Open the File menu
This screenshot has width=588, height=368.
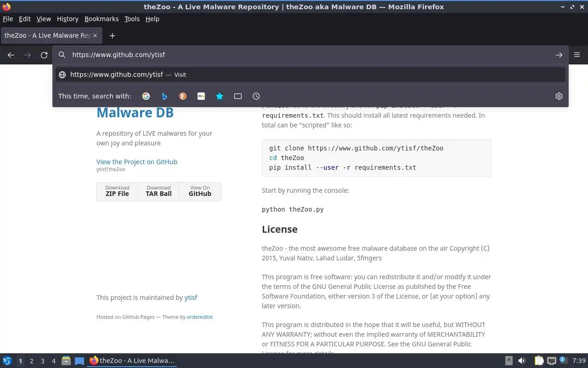tap(8, 19)
